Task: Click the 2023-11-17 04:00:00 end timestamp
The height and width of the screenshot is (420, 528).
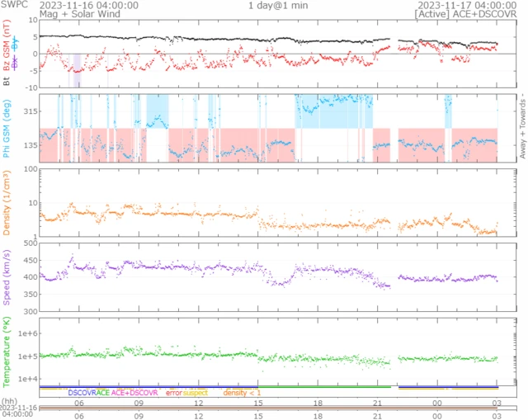Action: (x=469, y=5)
